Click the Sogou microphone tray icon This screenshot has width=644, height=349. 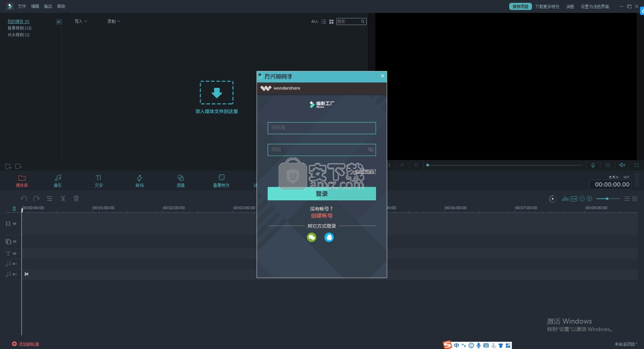pyautogui.click(x=479, y=345)
